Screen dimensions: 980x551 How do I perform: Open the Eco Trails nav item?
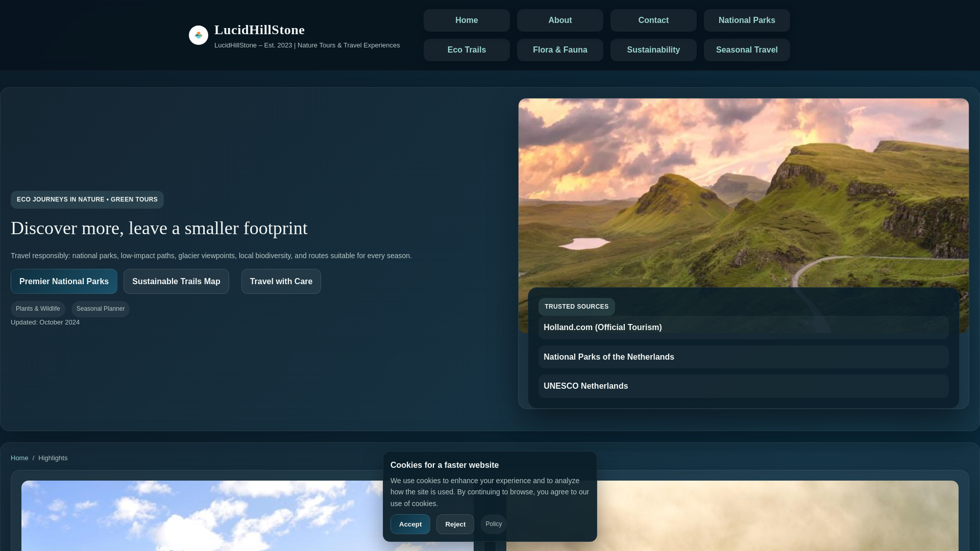point(467,50)
